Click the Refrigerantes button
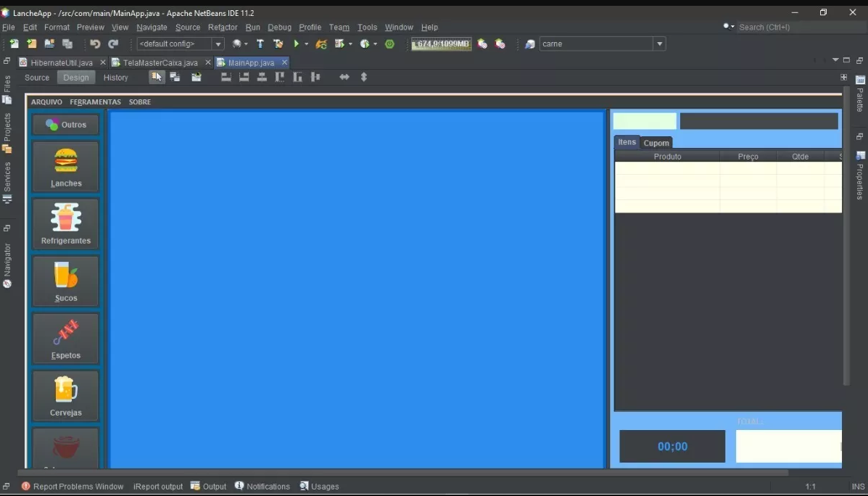Viewport: 868px width, 496px height. click(x=66, y=224)
